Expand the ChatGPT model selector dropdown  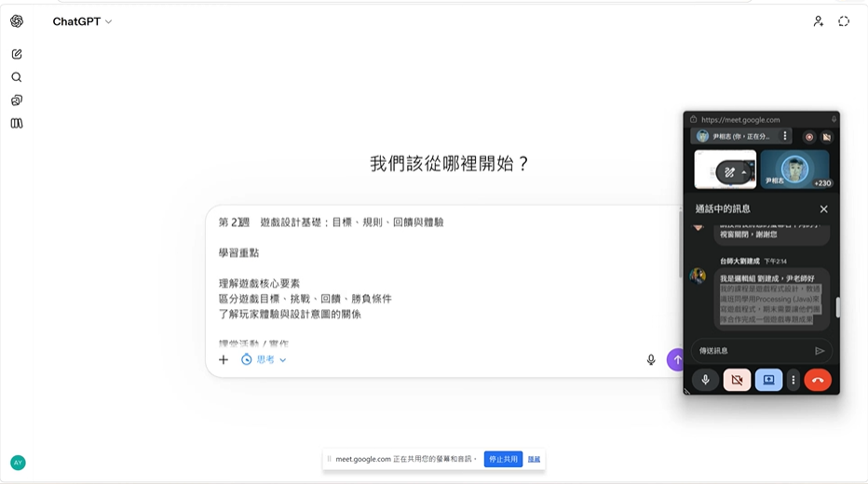pyautogui.click(x=82, y=21)
